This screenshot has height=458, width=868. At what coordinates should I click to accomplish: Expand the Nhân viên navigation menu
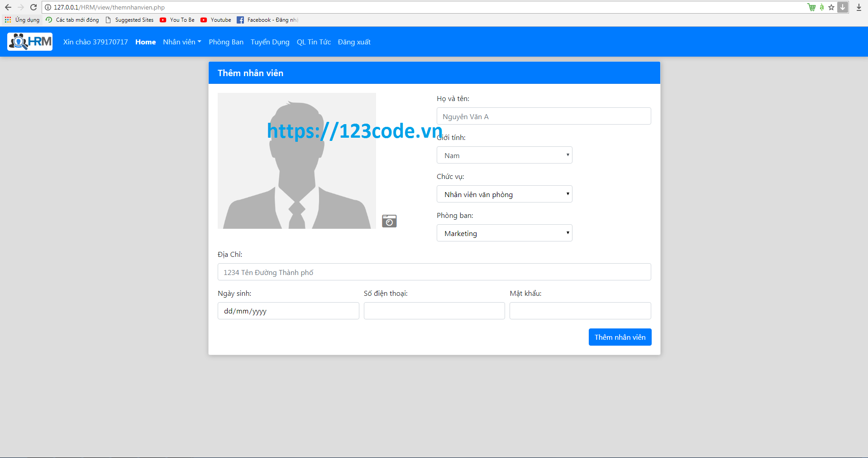pos(181,42)
